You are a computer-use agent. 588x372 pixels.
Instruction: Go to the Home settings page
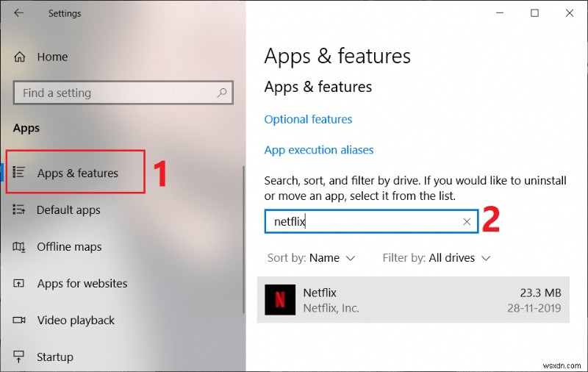pos(52,57)
